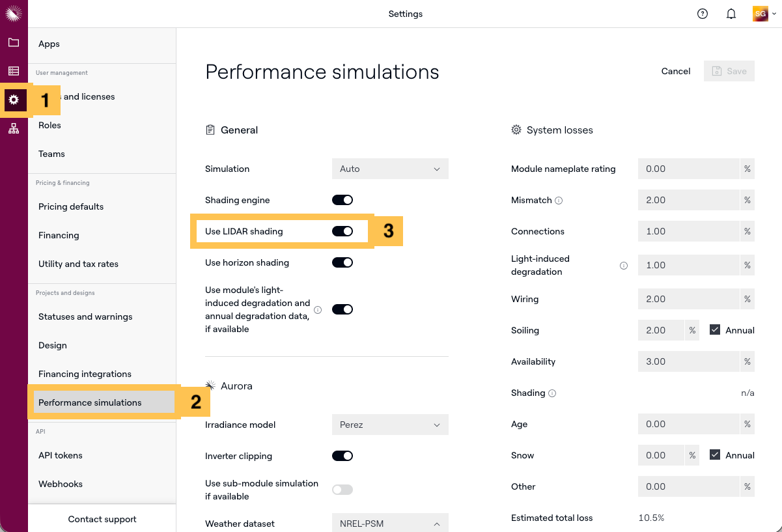Uncheck the Soiling Annual checkbox
782x532 pixels.
tap(715, 330)
